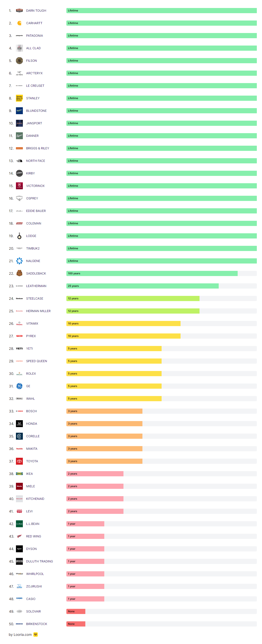Click Saddleback's 100 years warranty bar
Screen dimensions: 262x644
[152, 273]
